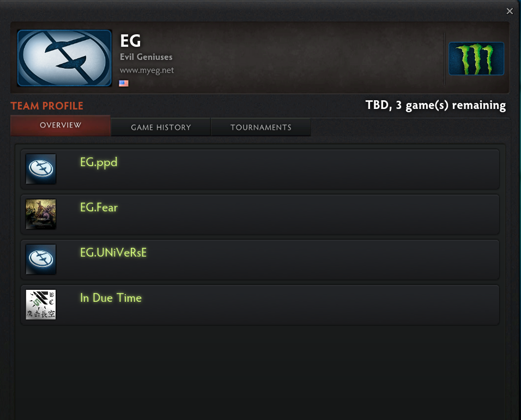
Task: Select EG.UNiVeRsE's player avatar
Action: 41,259
